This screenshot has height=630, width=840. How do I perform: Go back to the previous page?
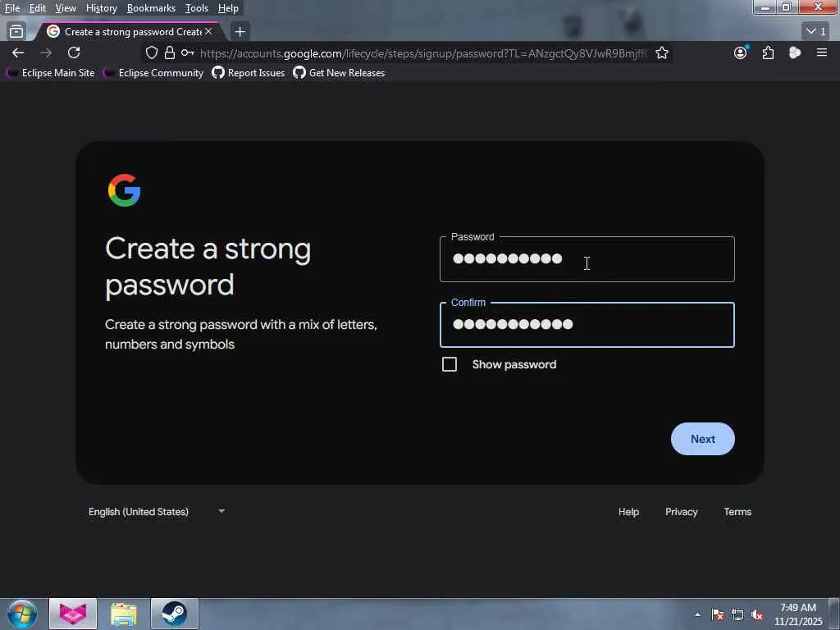(18, 52)
